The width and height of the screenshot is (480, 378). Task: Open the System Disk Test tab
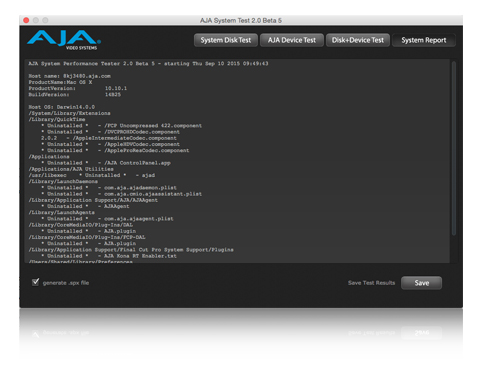(x=226, y=40)
